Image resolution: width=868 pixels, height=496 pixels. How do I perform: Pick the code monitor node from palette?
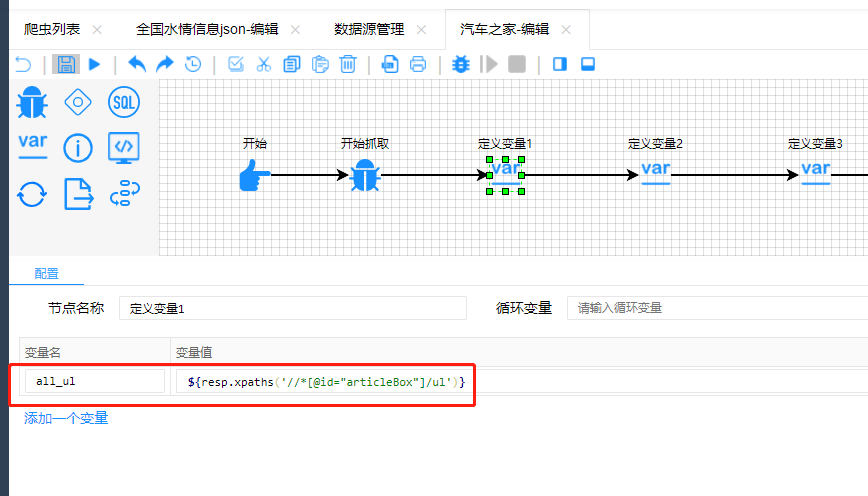point(123,148)
